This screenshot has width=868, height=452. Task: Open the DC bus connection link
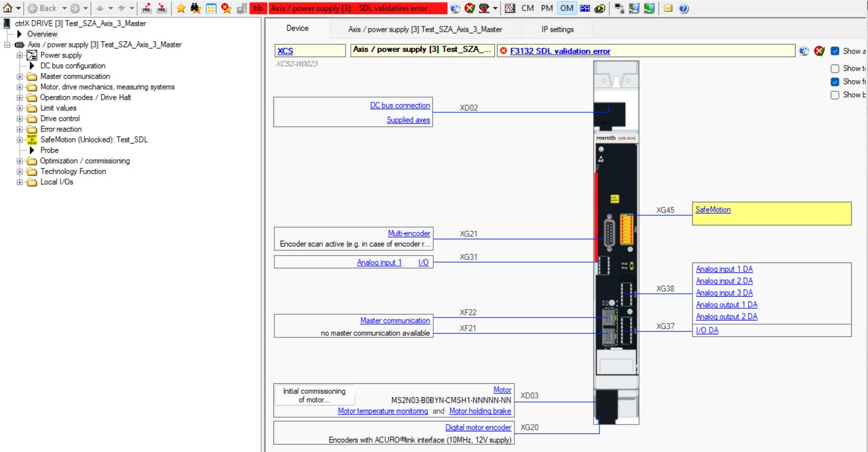tap(400, 106)
